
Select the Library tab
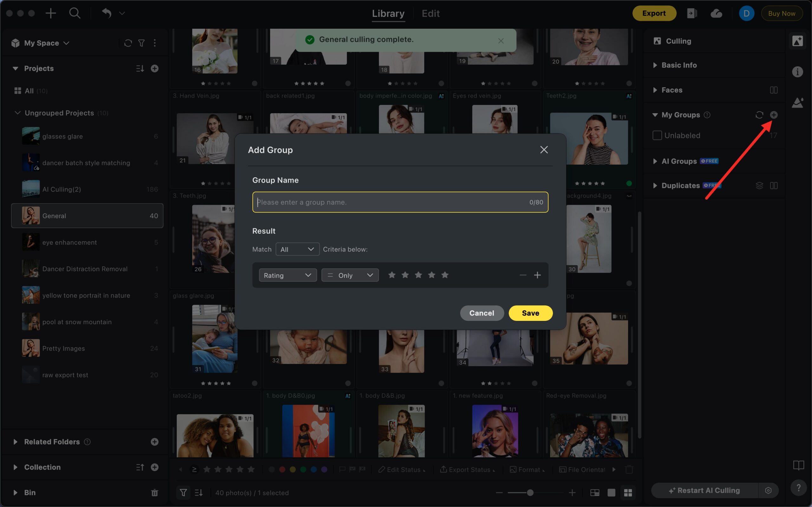click(x=388, y=13)
